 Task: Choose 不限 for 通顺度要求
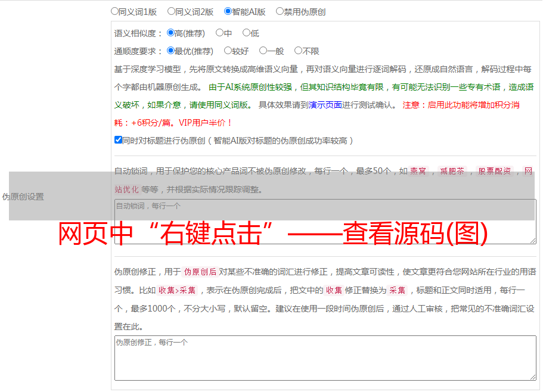click(x=298, y=51)
